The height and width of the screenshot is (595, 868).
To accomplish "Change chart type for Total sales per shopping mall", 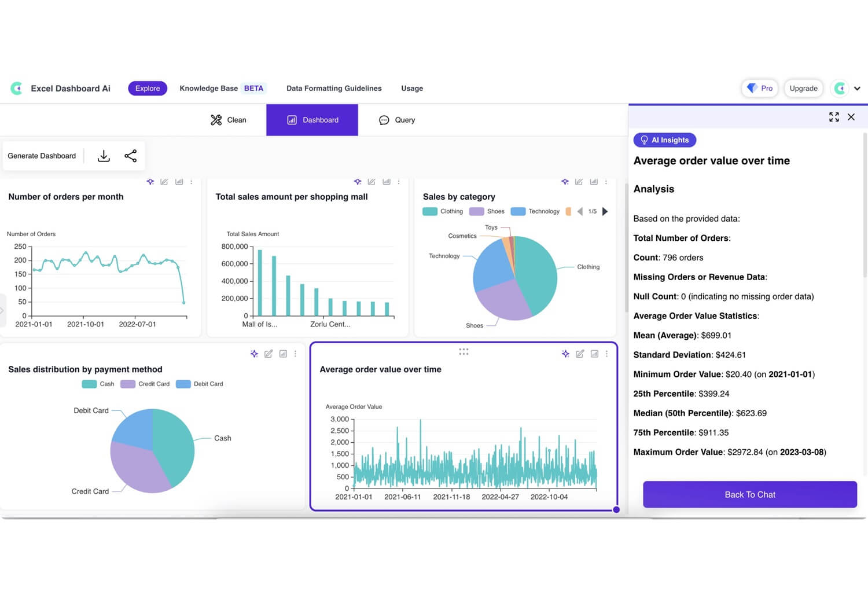I will tap(387, 182).
